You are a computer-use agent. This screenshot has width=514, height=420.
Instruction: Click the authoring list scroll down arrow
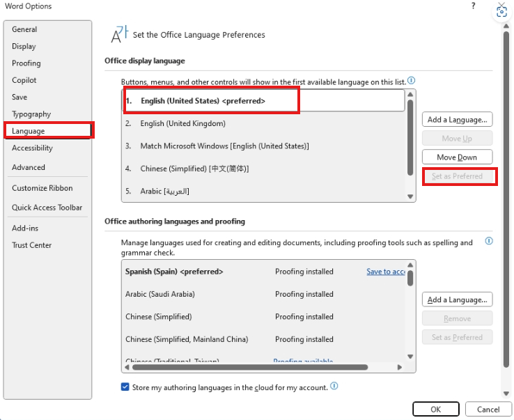(410, 357)
